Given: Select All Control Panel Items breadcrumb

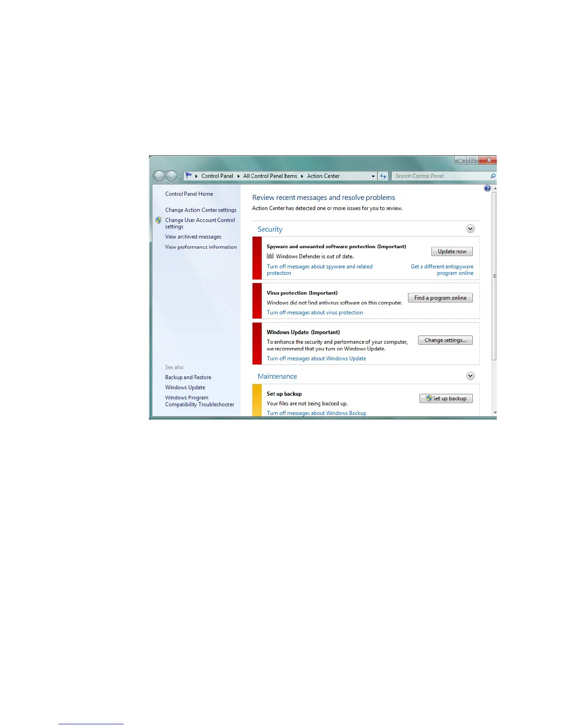Looking at the screenshot, I should 270,176.
